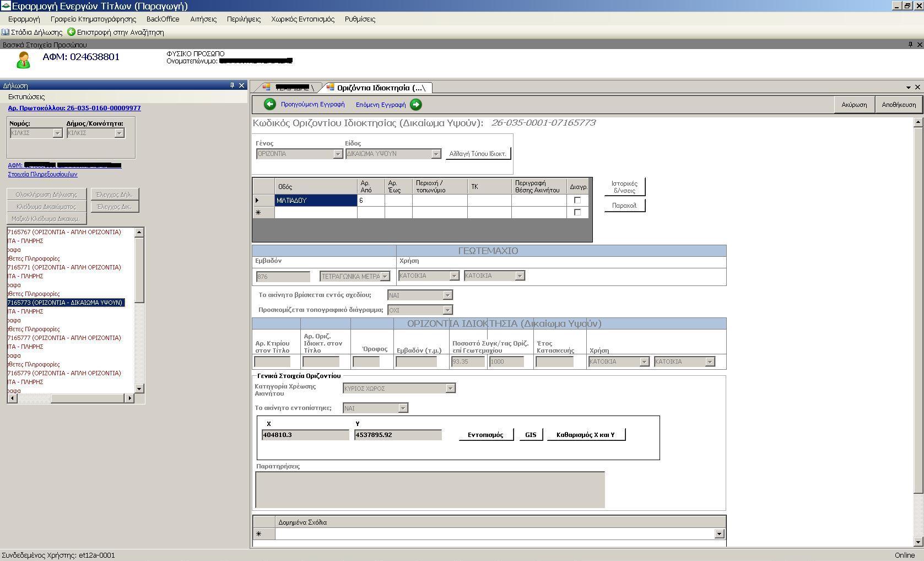
Task: Click the Στάδια Δήλωσης toolbar icon
Action: [6, 32]
